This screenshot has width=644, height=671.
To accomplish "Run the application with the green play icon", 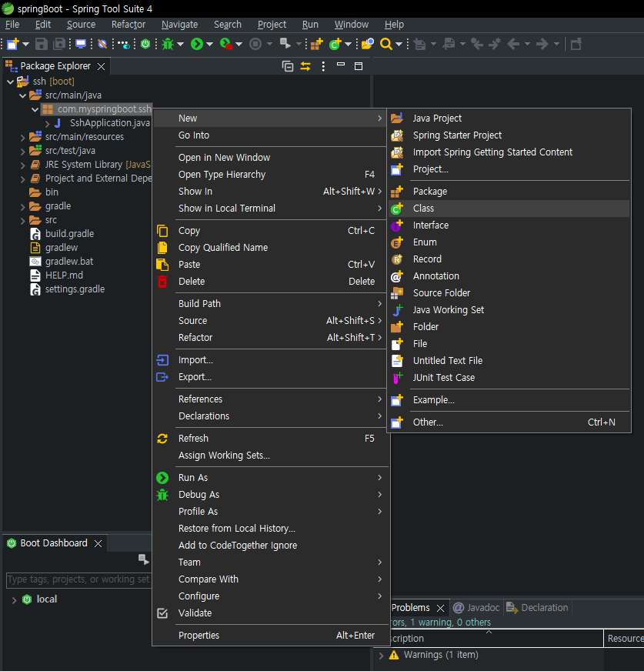I will coord(197,44).
